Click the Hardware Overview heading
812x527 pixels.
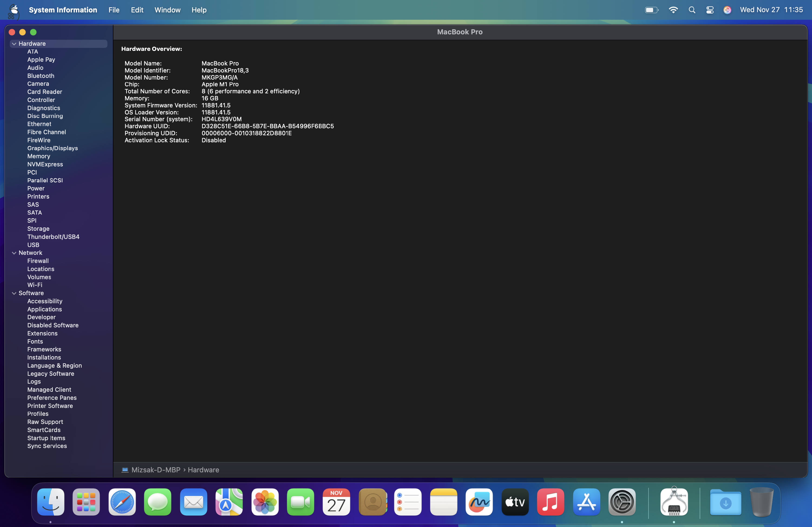(152, 49)
